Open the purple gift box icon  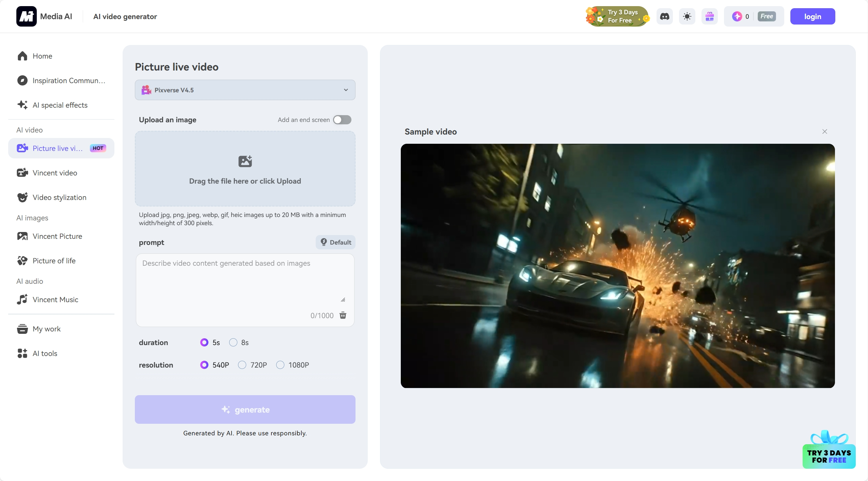[x=710, y=16]
